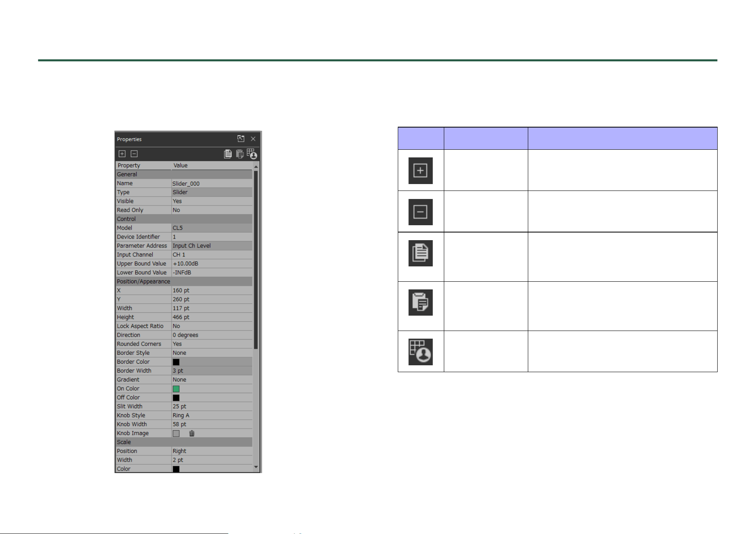
Task: Click the Border Width value 3 pt
Action: 212,371
